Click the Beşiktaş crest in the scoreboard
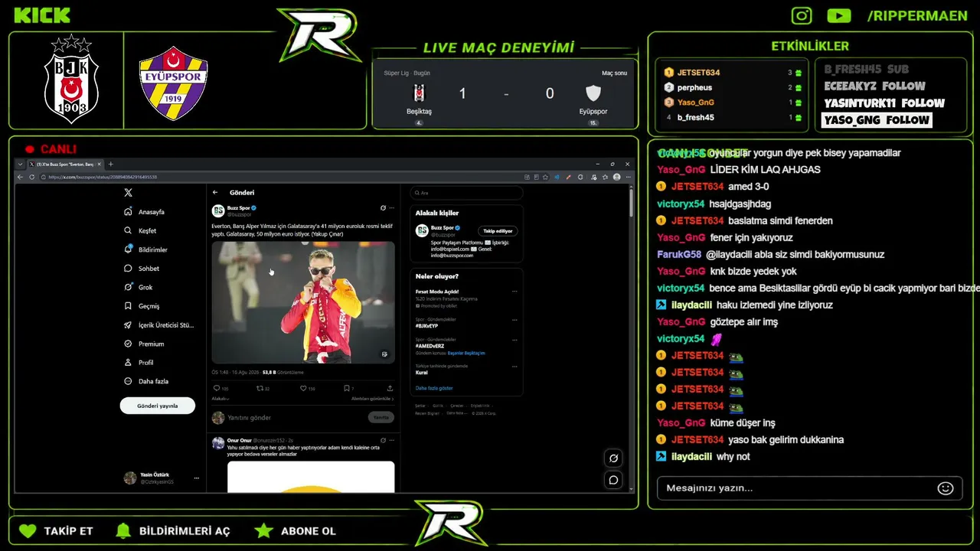 pyautogui.click(x=419, y=93)
